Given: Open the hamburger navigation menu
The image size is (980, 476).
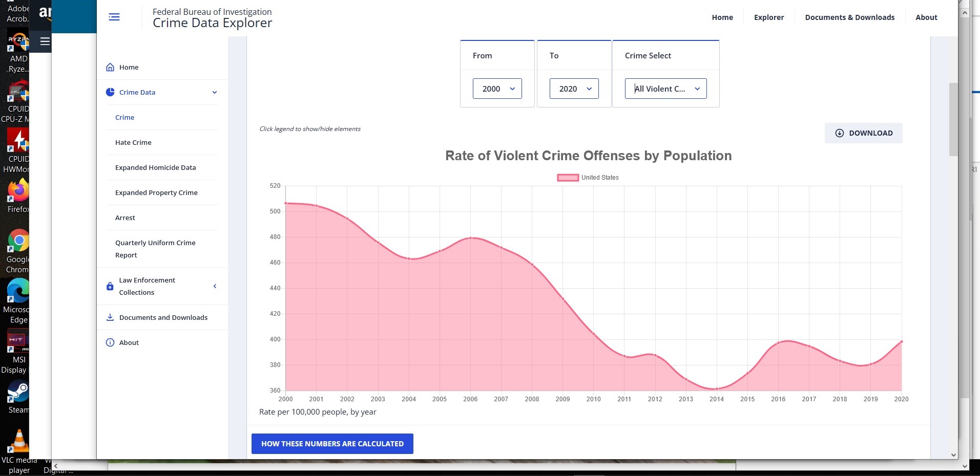Looking at the screenshot, I should (114, 17).
